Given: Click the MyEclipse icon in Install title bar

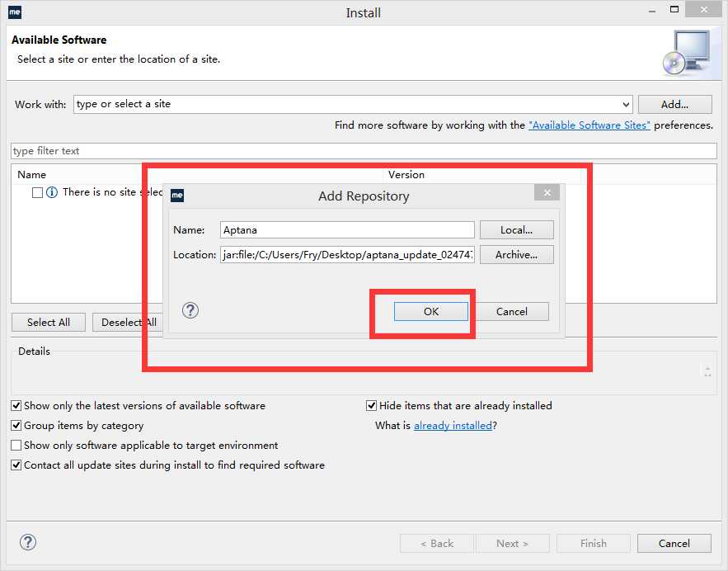Looking at the screenshot, I should coord(15,12).
